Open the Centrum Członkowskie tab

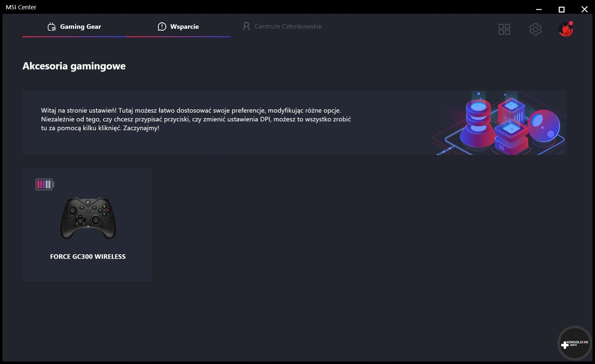click(288, 26)
